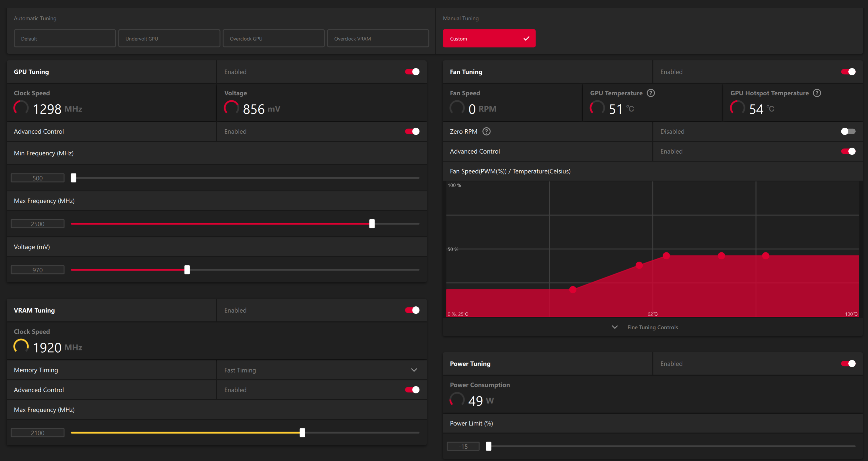868x461 pixels.
Task: Toggle Fan Advanced Control switch
Action: pos(848,151)
